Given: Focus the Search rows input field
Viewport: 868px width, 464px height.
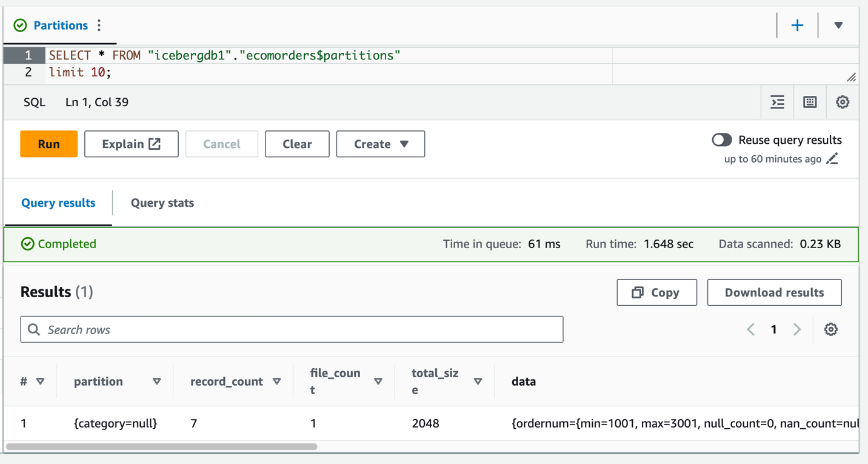Looking at the screenshot, I should point(292,329).
